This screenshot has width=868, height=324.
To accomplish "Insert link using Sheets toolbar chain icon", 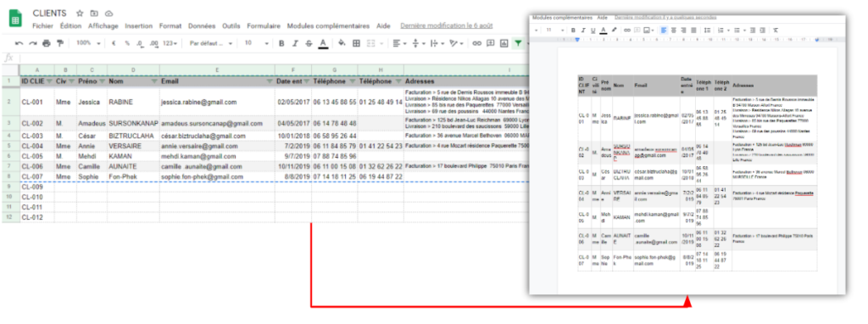I will coord(476,43).
